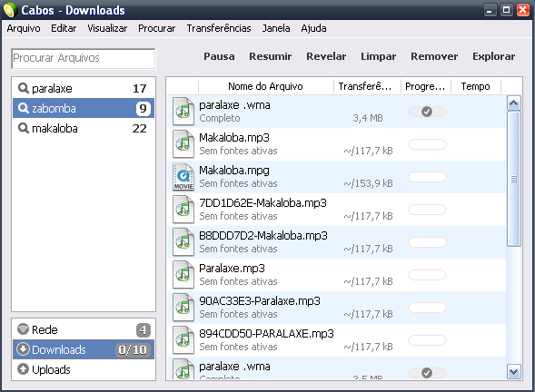Click the magnifier icon beside paralaxe search
This screenshot has height=392, width=535.
24,88
